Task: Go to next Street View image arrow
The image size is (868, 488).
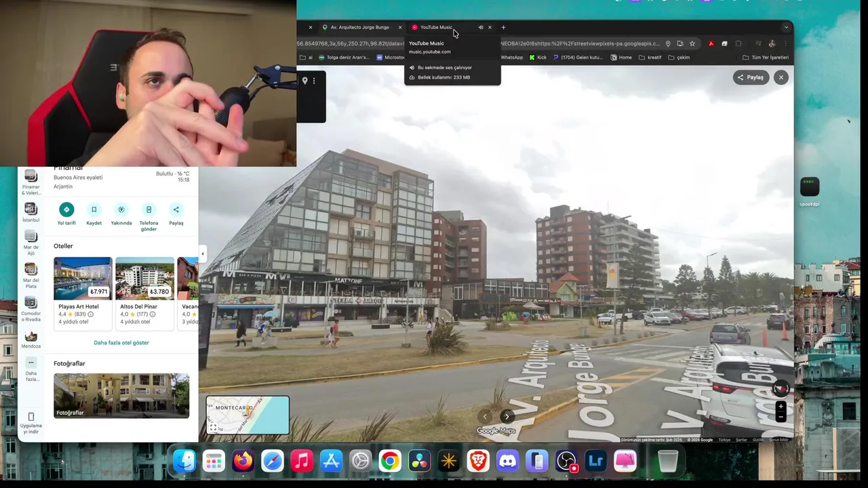Action: coord(507,416)
